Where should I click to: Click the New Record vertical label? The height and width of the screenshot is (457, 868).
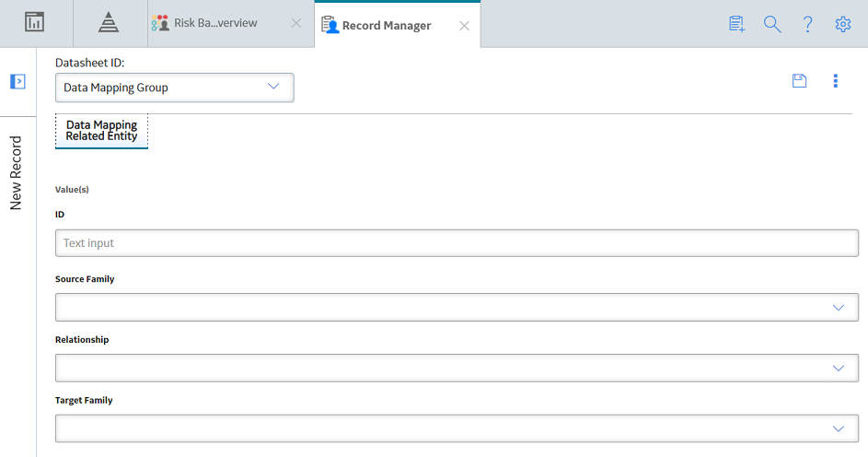[x=16, y=173]
